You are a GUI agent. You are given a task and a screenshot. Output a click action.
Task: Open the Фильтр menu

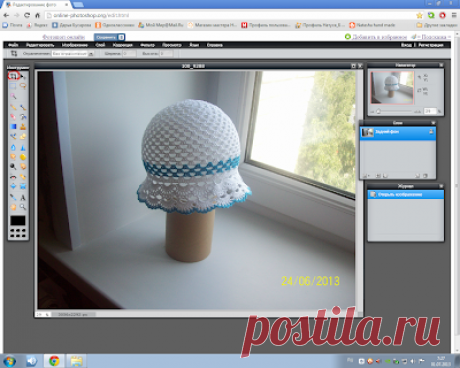tap(147, 45)
